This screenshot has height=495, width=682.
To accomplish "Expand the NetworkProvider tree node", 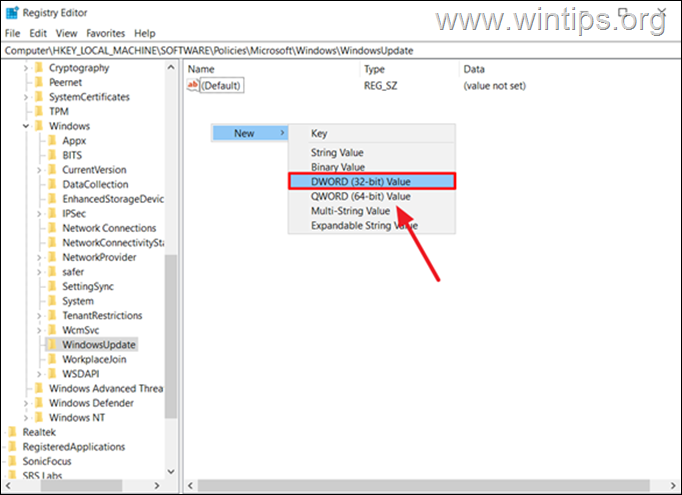I will point(39,258).
